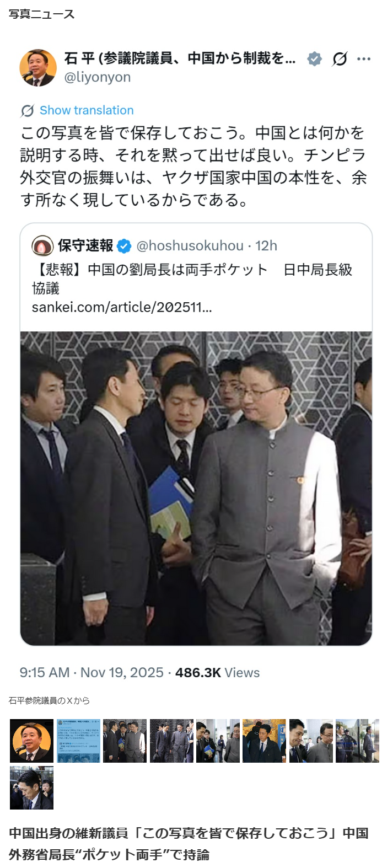Click the 486.3K Views count
This screenshot has height=868, width=382.
pyautogui.click(x=217, y=673)
